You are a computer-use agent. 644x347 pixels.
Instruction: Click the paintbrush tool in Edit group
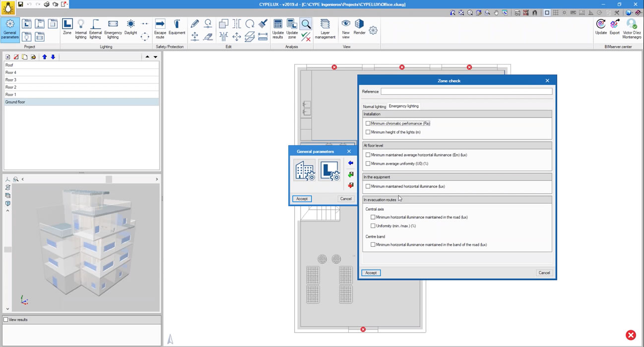[263, 23]
